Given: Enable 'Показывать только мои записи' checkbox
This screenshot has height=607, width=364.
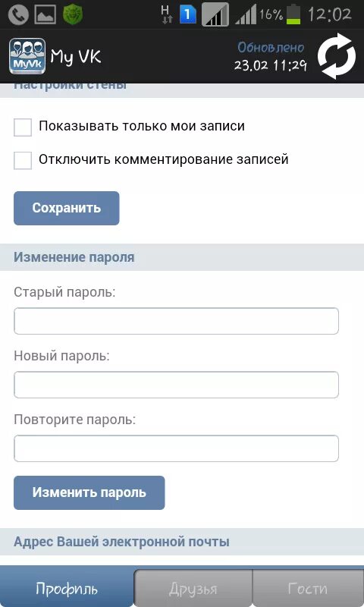Looking at the screenshot, I should point(23,127).
